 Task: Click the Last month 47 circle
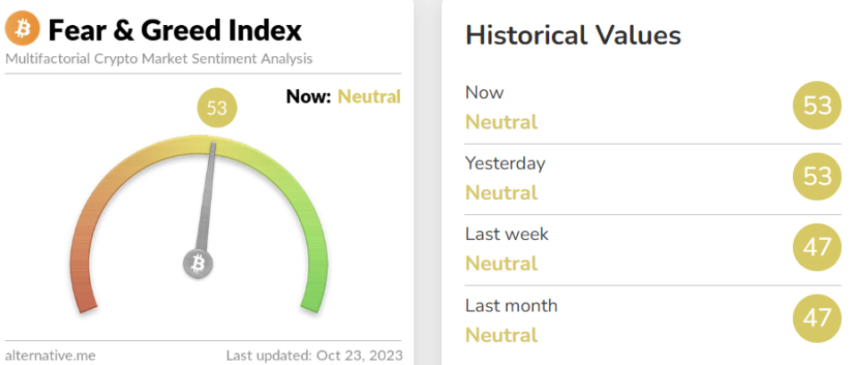817,318
